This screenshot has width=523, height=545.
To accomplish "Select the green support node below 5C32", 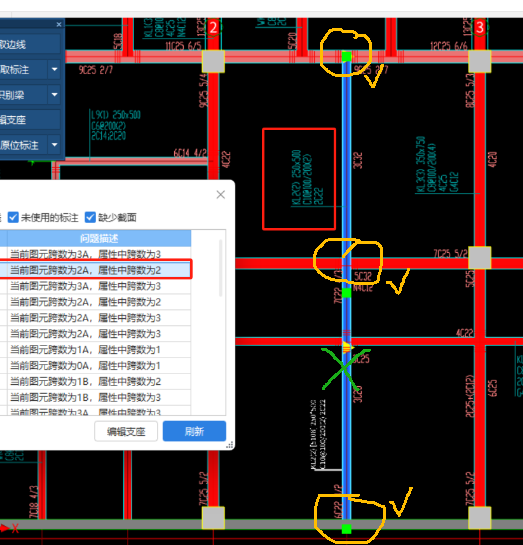I will [346, 293].
